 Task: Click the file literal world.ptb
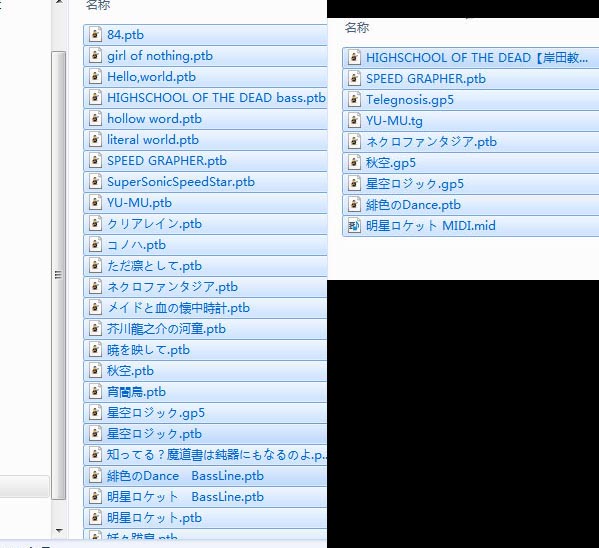coord(205,140)
